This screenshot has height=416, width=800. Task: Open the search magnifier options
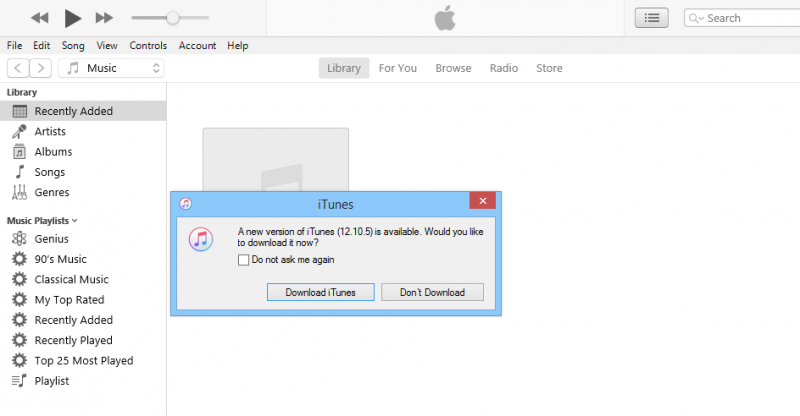tap(696, 18)
